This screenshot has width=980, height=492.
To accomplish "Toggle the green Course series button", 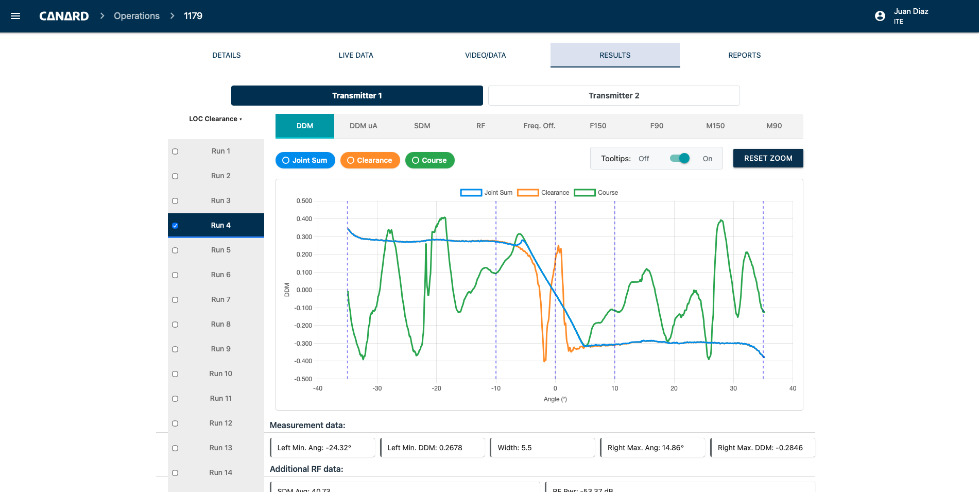I will (430, 160).
